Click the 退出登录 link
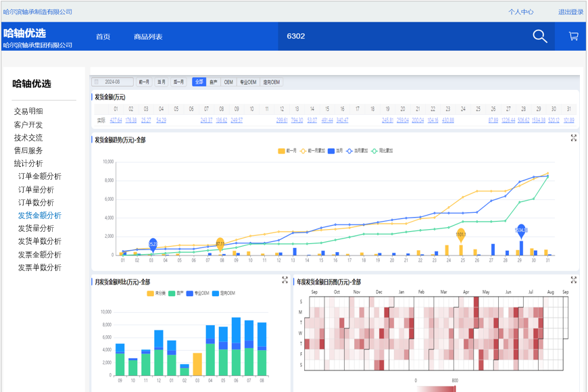The width and height of the screenshot is (588, 392). pos(570,12)
